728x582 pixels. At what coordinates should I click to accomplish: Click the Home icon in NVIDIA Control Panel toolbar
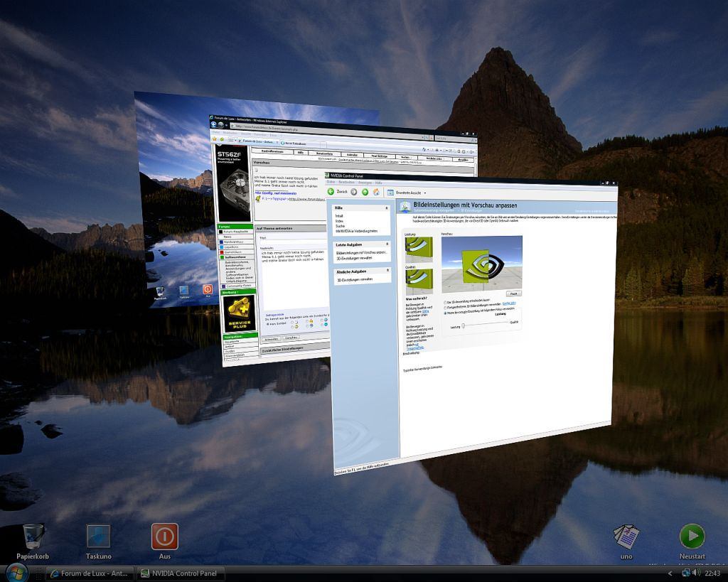tap(377, 192)
